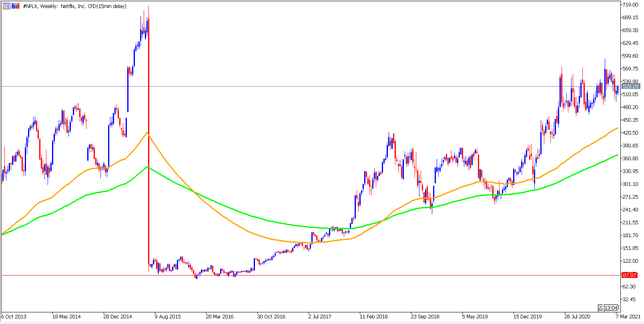Click the 15 Dec 2019 date label

coord(528,316)
